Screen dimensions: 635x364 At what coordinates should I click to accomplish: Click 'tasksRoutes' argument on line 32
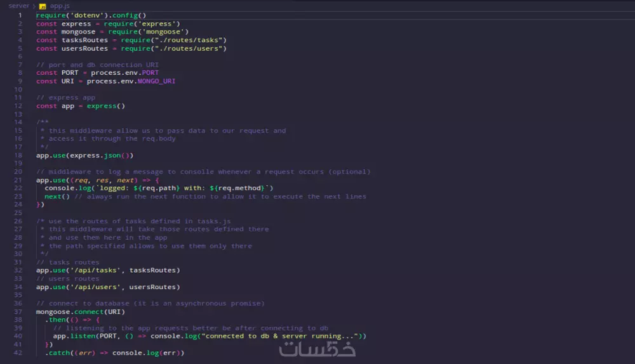tap(152, 270)
